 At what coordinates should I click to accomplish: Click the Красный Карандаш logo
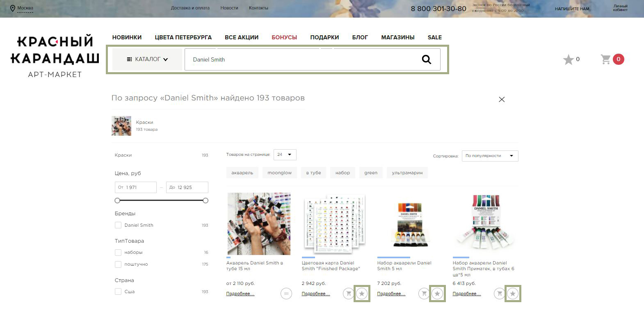(x=55, y=56)
